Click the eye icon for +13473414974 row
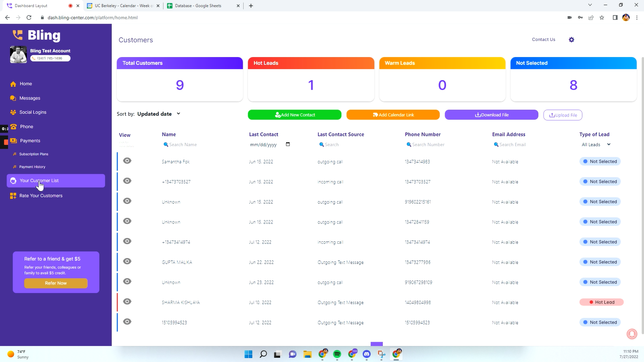Image resolution: width=644 pixels, height=362 pixels. point(127,241)
